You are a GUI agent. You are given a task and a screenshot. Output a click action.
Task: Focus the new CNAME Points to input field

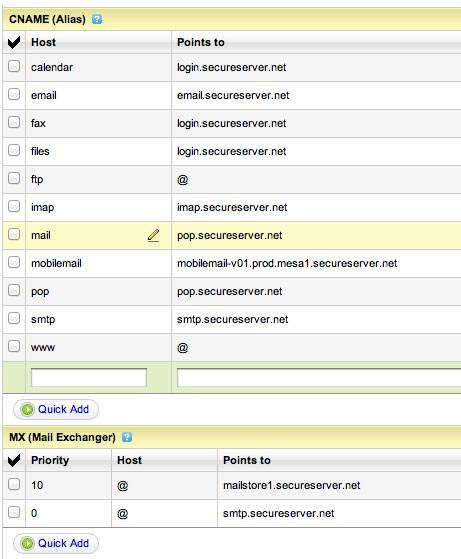[x=319, y=378]
